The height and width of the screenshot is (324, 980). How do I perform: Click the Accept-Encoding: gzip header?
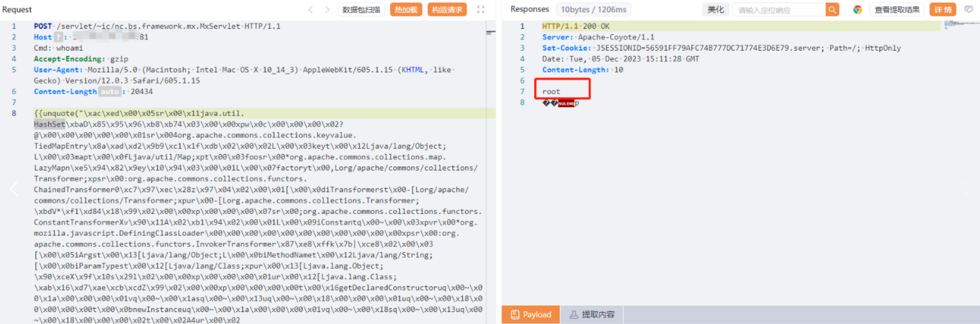click(82, 59)
